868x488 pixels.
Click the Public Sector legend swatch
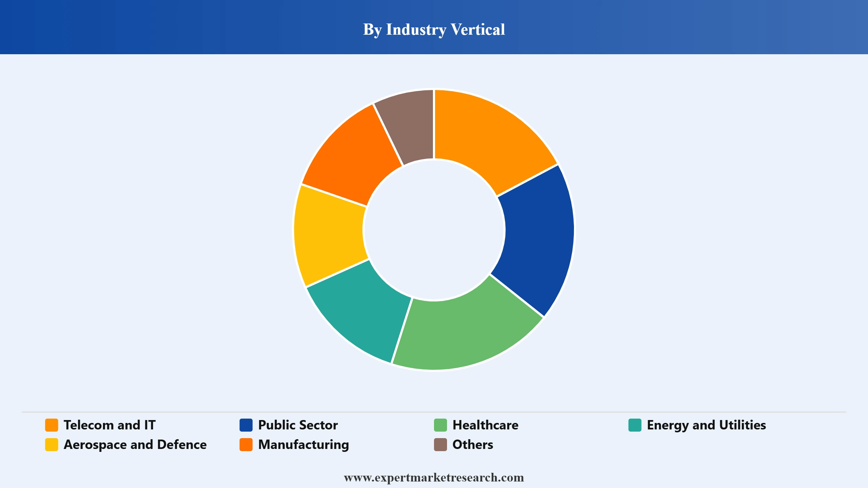click(246, 425)
